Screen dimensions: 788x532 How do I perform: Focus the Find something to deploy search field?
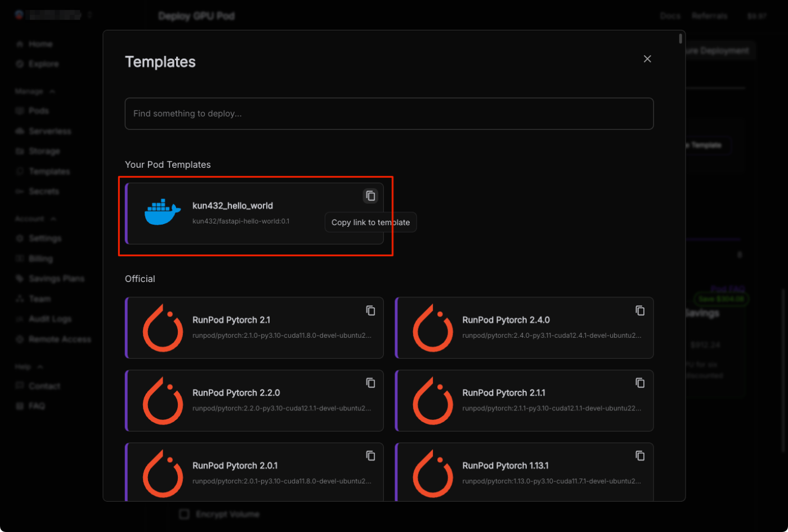tap(389, 114)
